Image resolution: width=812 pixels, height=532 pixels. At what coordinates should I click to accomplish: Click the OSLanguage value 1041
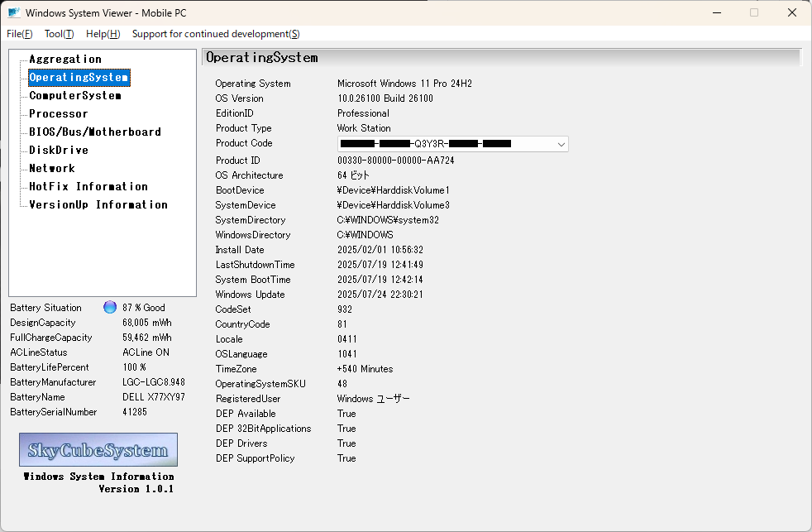346,354
